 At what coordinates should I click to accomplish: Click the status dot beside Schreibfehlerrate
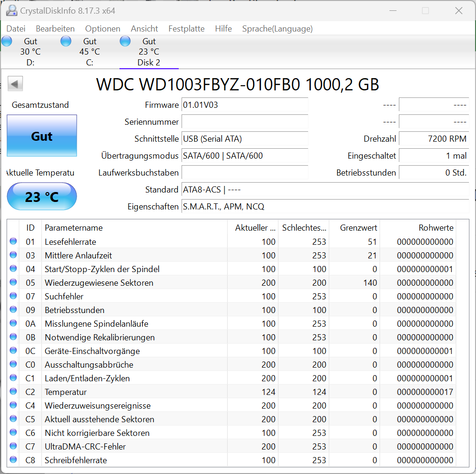(14, 460)
